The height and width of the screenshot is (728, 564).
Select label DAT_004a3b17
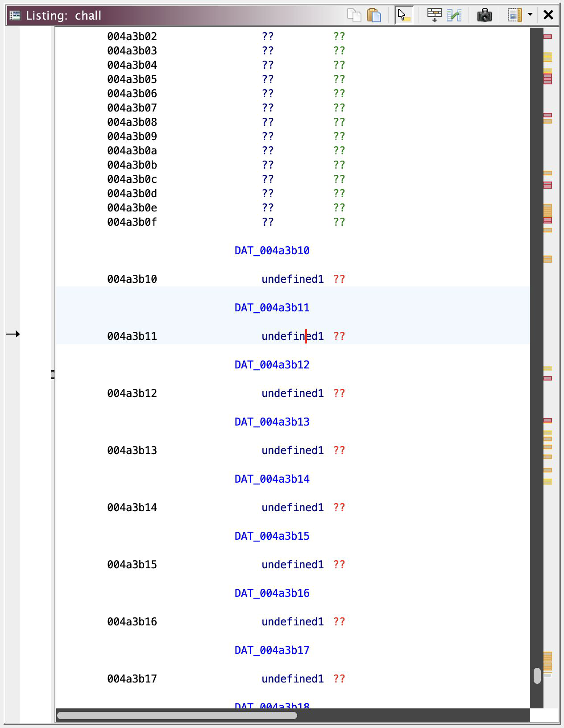click(x=272, y=650)
